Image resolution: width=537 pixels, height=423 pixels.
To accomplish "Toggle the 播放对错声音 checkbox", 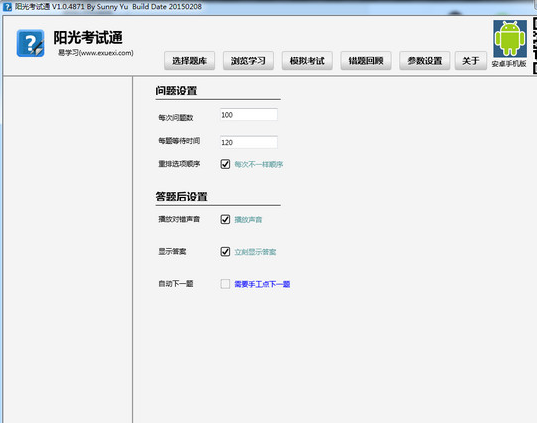I will pyautogui.click(x=225, y=219).
